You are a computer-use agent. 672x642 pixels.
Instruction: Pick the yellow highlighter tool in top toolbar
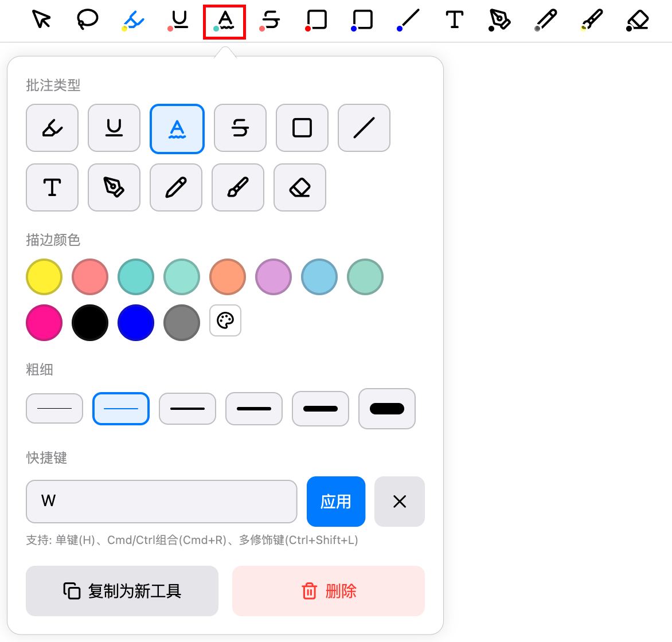pos(133,19)
